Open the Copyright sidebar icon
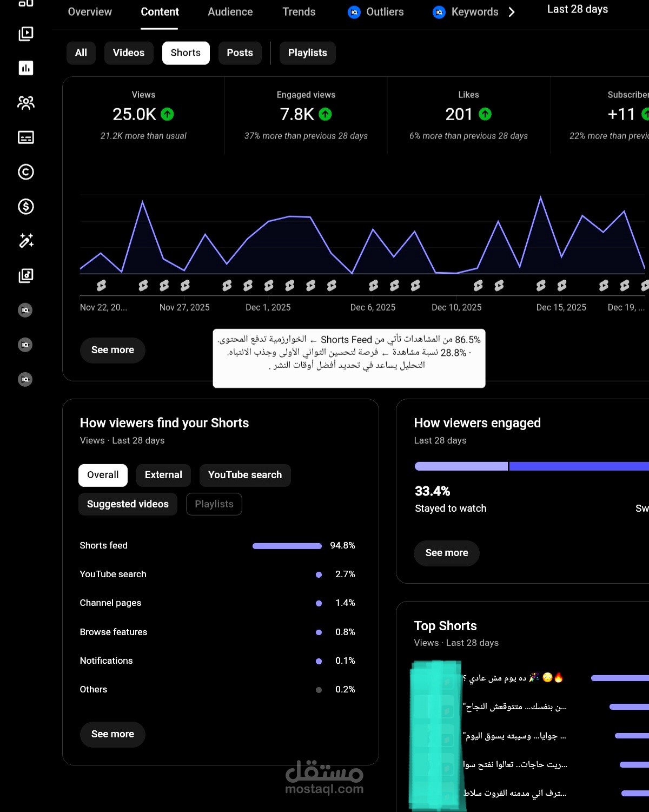 [26, 172]
